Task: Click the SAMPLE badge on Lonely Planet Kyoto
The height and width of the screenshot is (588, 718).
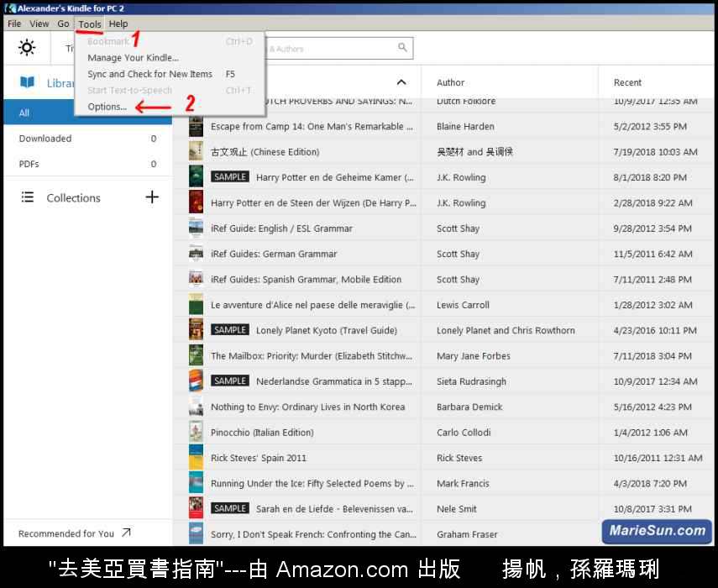Action: 230,330
